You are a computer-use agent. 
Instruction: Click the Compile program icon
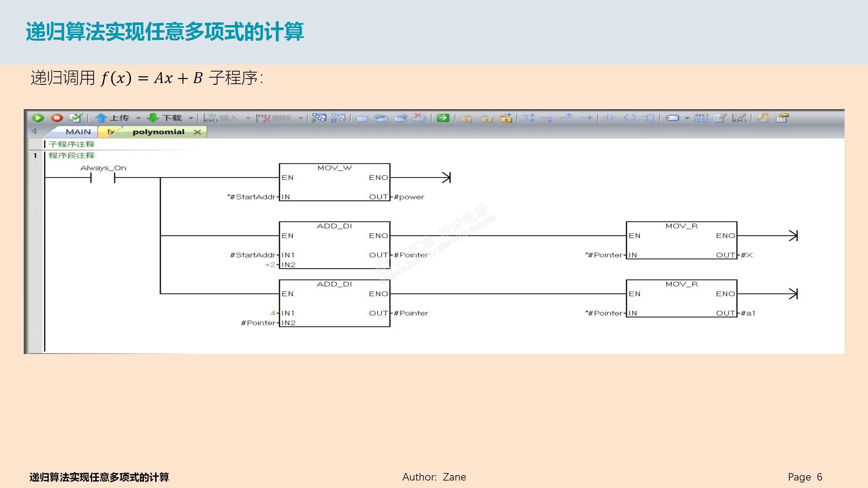point(76,118)
